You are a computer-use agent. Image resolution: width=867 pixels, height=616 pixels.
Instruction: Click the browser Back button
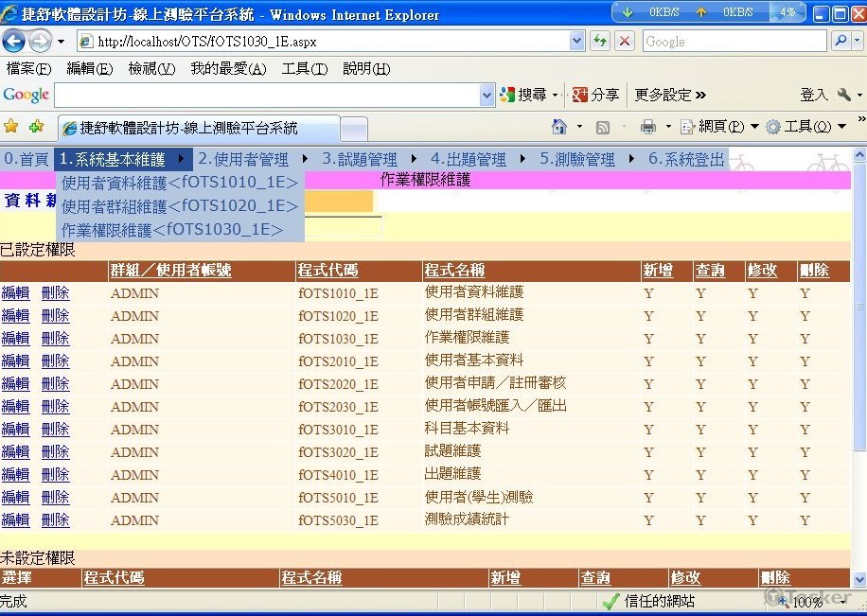click(14, 42)
